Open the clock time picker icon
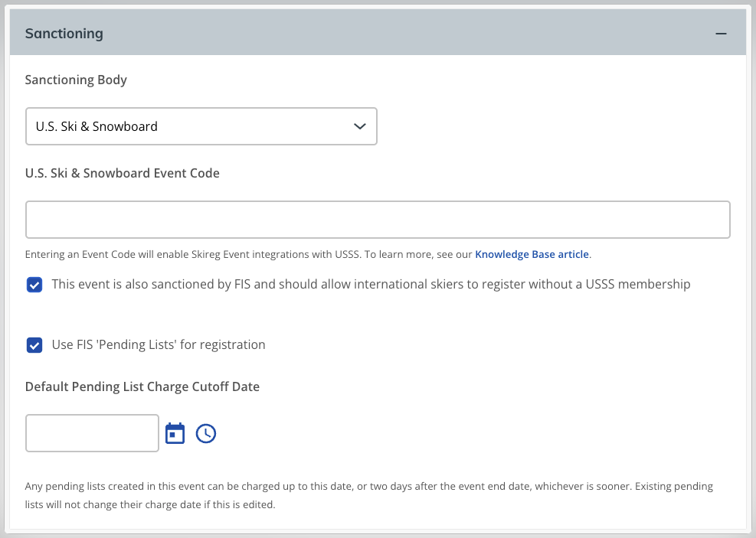The width and height of the screenshot is (756, 538). tap(206, 433)
